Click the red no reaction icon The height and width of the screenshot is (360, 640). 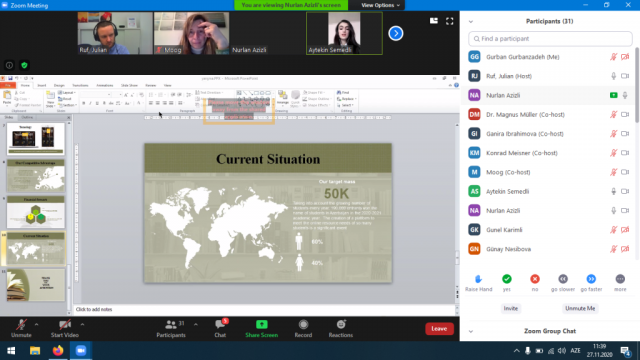pos(535,279)
